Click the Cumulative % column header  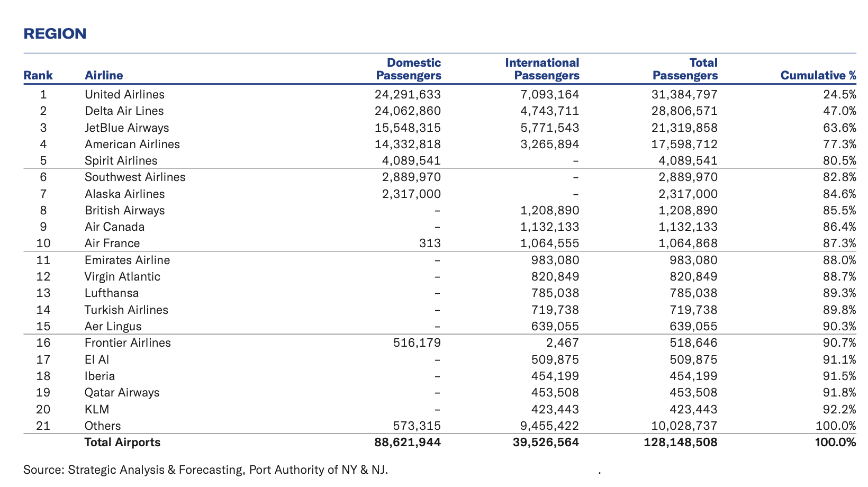(x=818, y=75)
